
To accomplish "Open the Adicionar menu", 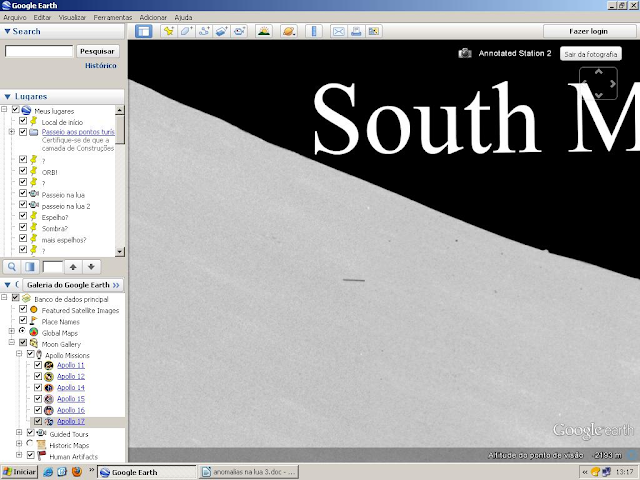I will coord(153,18).
